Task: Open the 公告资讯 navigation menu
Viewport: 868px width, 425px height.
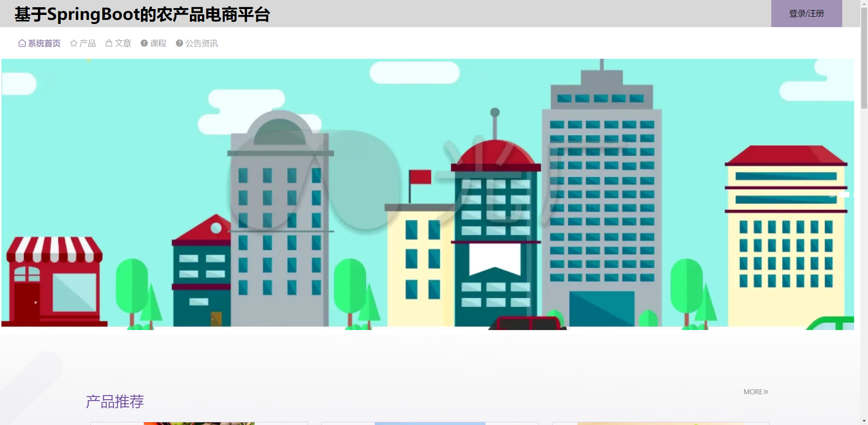Action: click(x=201, y=43)
